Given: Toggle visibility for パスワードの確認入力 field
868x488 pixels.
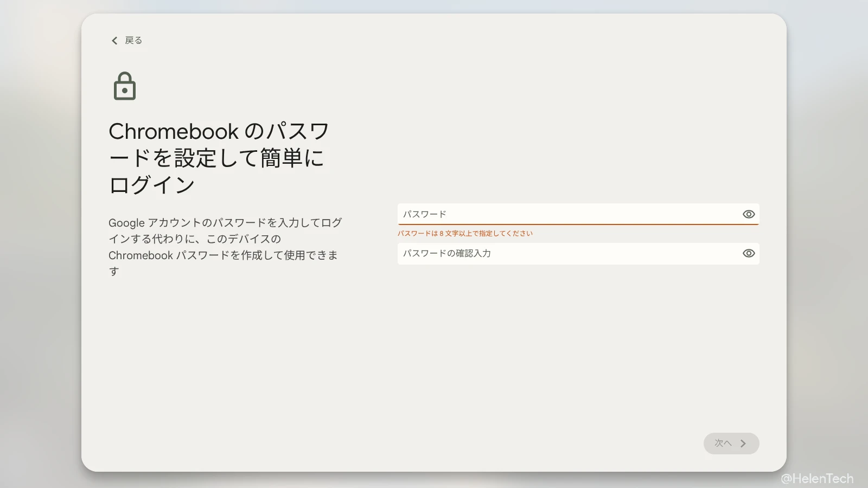Looking at the screenshot, I should (749, 253).
